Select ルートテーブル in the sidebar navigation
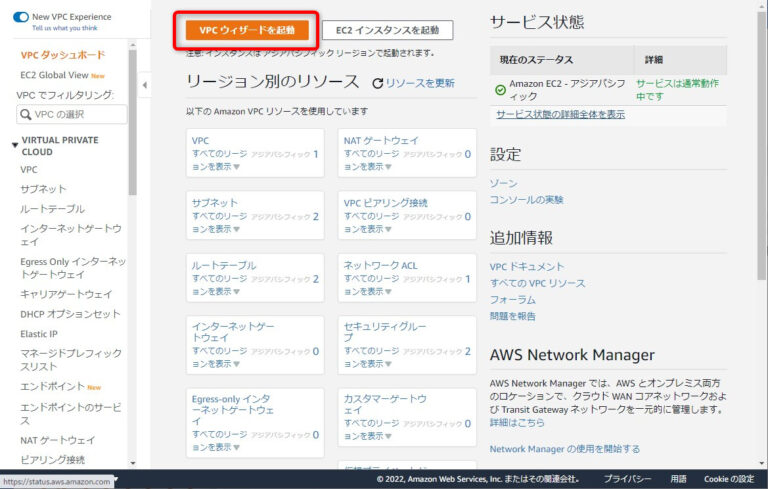The width and height of the screenshot is (768, 489). click(x=52, y=209)
